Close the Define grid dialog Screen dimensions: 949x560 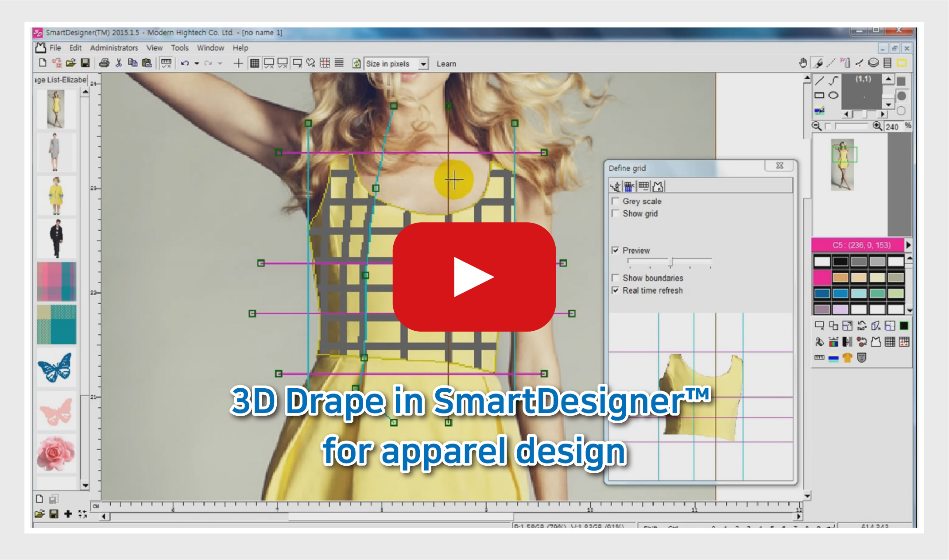779,166
